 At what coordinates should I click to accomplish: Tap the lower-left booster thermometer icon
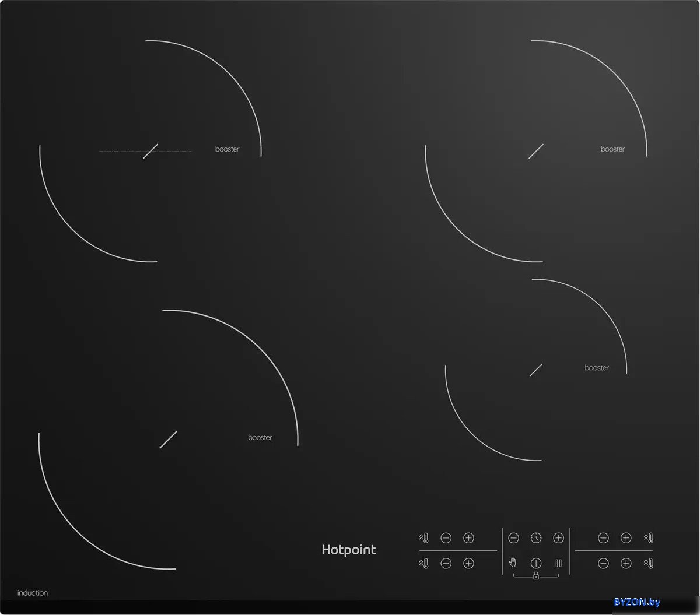point(424,563)
